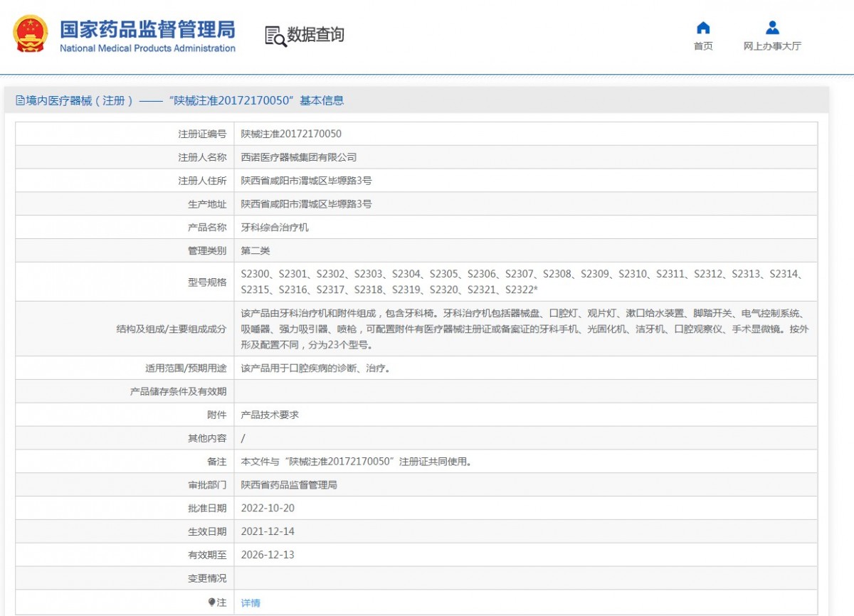Click the document icon in the panel header
This screenshot has height=616, width=854.
click(x=20, y=101)
